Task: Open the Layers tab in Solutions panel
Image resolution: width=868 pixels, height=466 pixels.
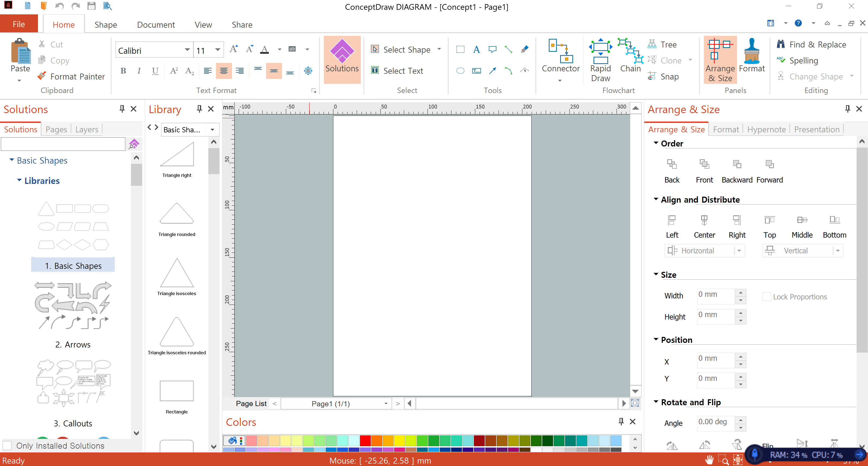Action: click(x=87, y=129)
